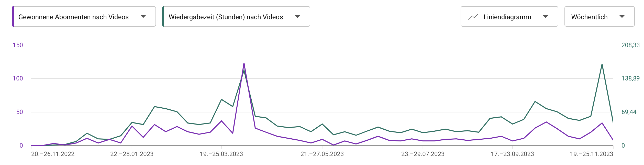Click the green color bar of second metric

(163, 17)
